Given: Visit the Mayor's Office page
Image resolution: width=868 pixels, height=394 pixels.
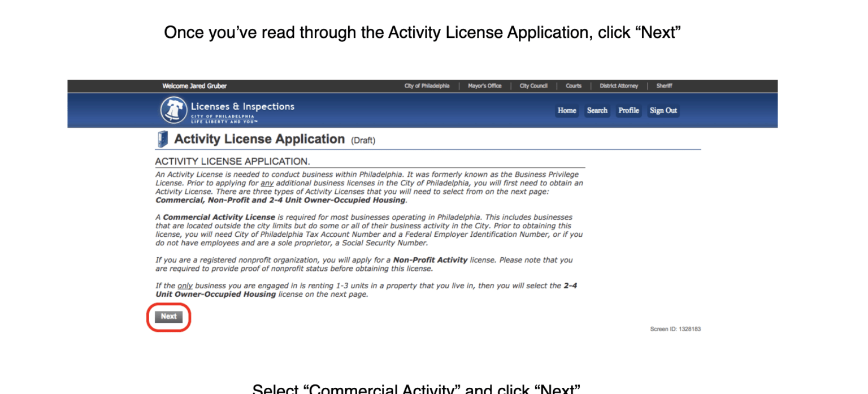Looking at the screenshot, I should [x=484, y=86].
